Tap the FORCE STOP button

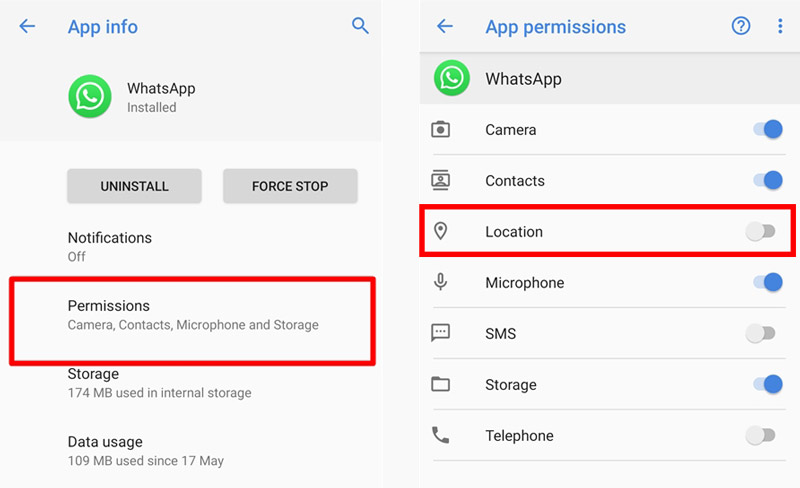click(290, 186)
